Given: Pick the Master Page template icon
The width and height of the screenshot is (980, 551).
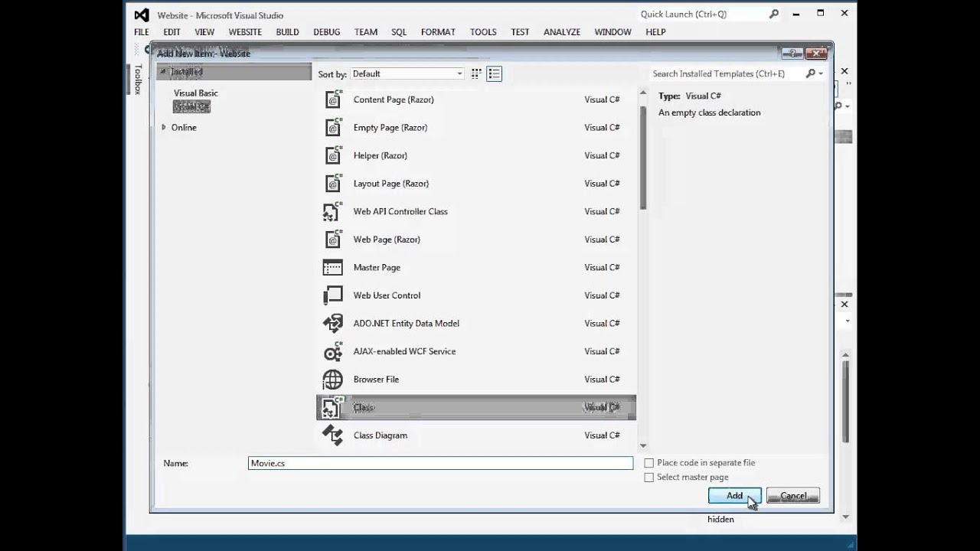Looking at the screenshot, I should (x=333, y=267).
